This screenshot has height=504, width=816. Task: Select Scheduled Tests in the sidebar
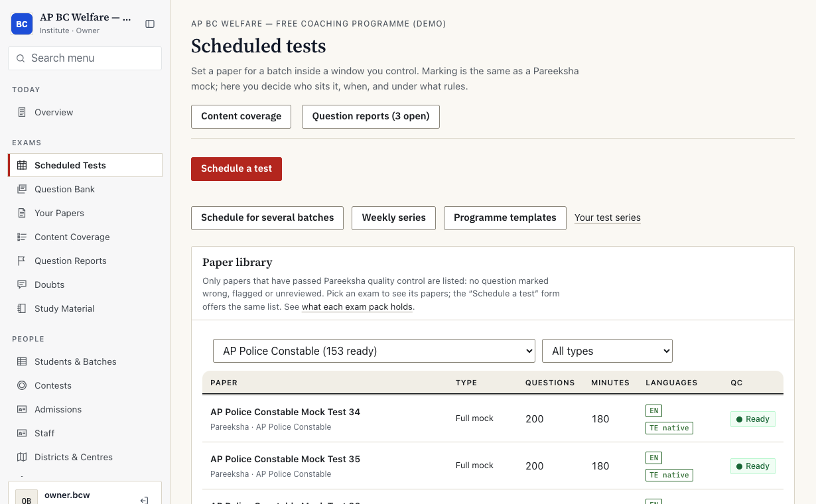tap(85, 165)
